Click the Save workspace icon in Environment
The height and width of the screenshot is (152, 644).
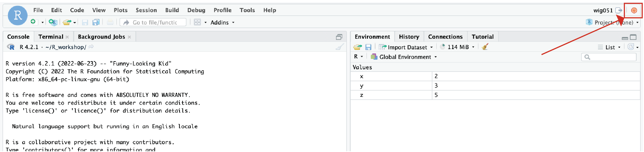click(368, 47)
